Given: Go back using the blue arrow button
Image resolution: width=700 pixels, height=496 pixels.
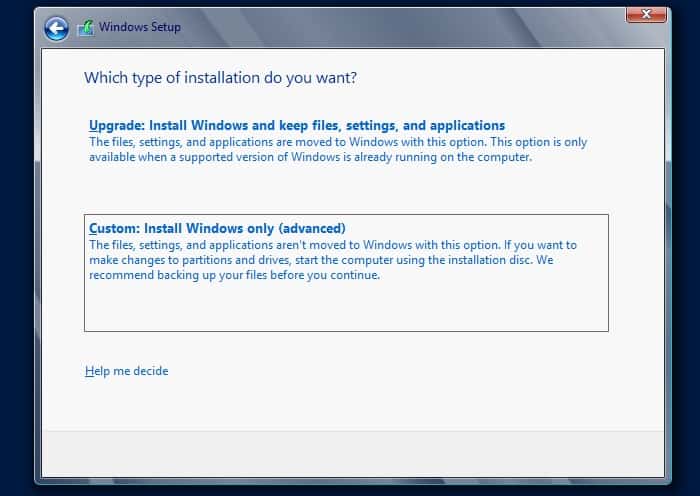Looking at the screenshot, I should coord(56,29).
